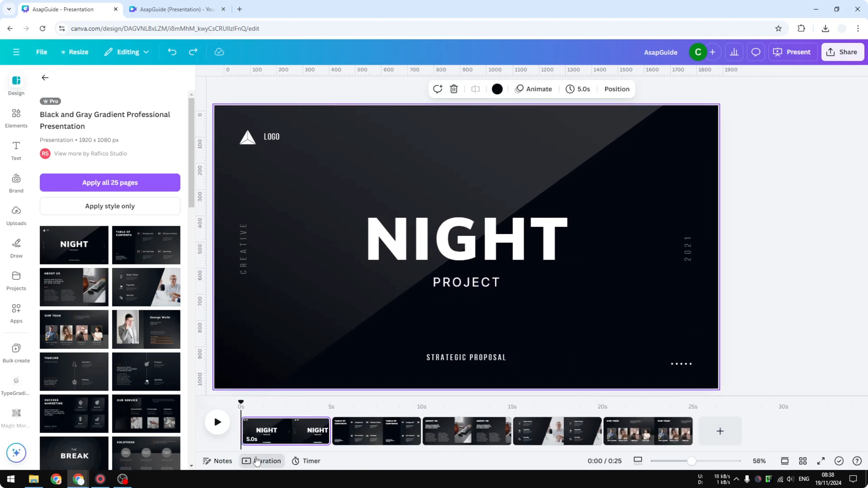Open grid view from the bottom bar
This screenshot has height=488, width=868.
[803, 461]
